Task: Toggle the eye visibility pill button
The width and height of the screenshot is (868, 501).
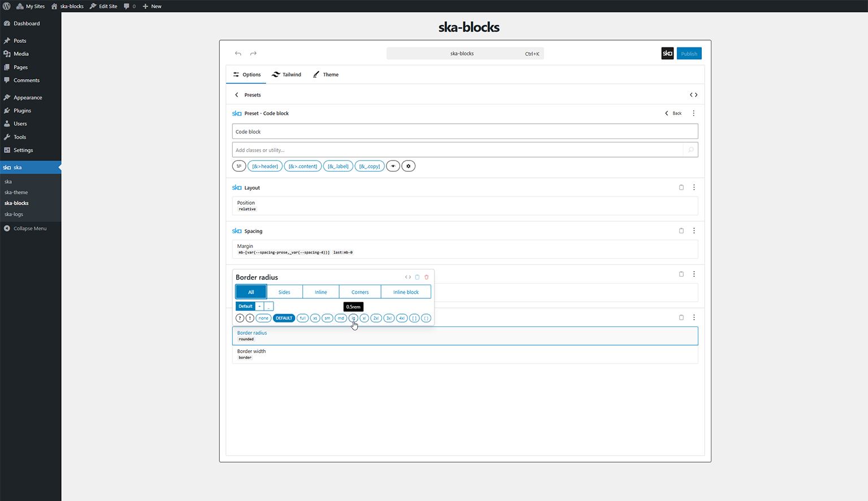Action: point(393,166)
